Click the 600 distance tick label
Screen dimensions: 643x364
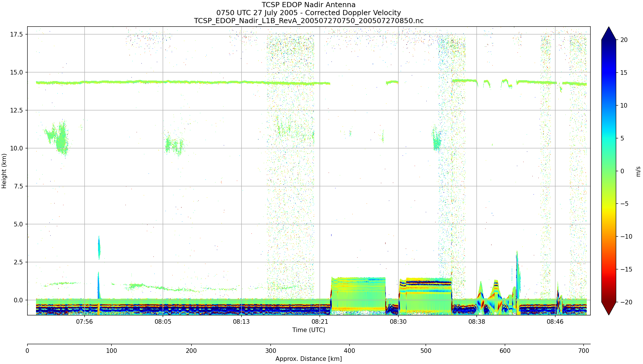click(505, 351)
